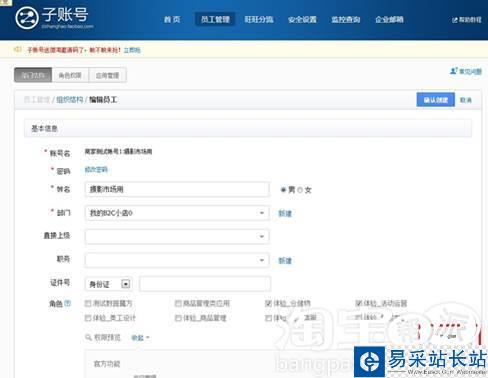Click the magnifier icon next to 权限预览

click(88, 337)
